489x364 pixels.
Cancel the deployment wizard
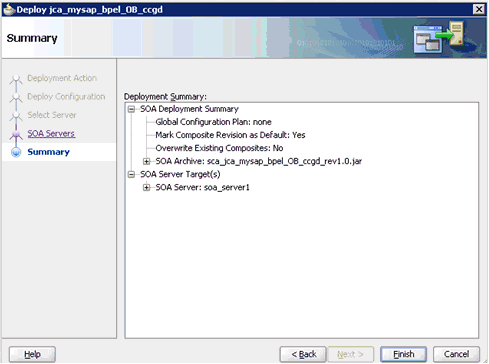pos(456,354)
